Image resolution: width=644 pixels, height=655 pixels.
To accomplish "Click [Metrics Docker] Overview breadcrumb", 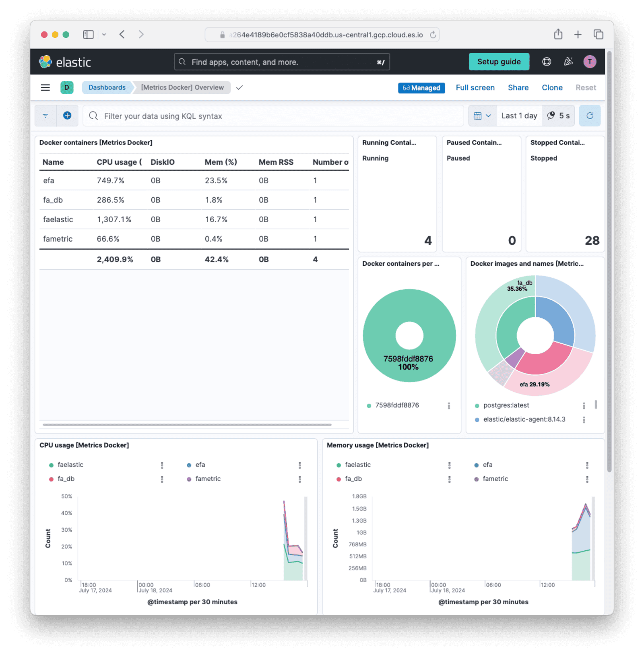I will coord(182,87).
